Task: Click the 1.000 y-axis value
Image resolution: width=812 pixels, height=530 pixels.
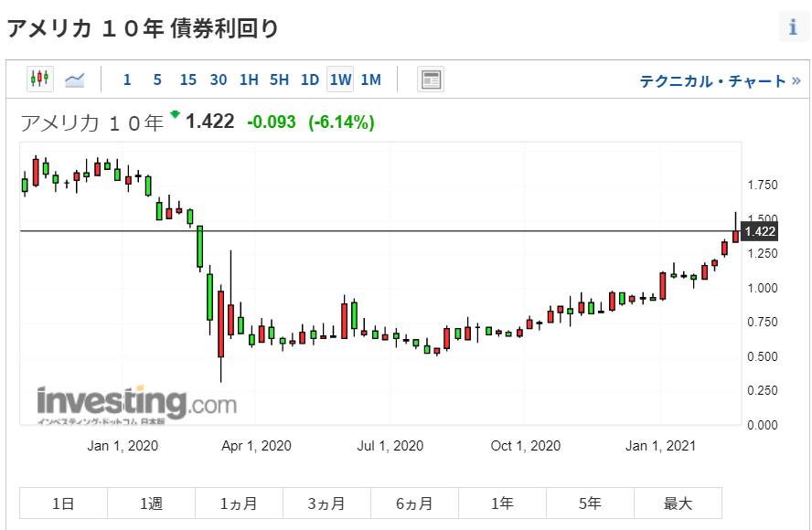Action: tap(763, 288)
